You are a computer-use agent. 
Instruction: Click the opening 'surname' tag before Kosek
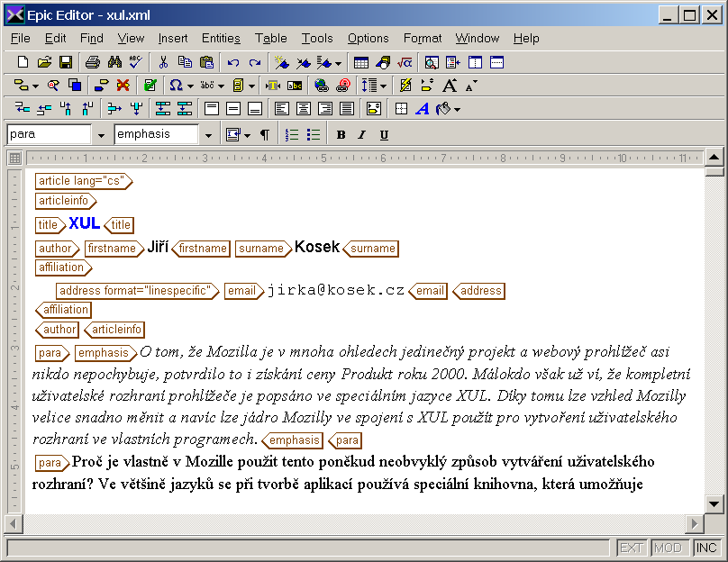pos(263,249)
